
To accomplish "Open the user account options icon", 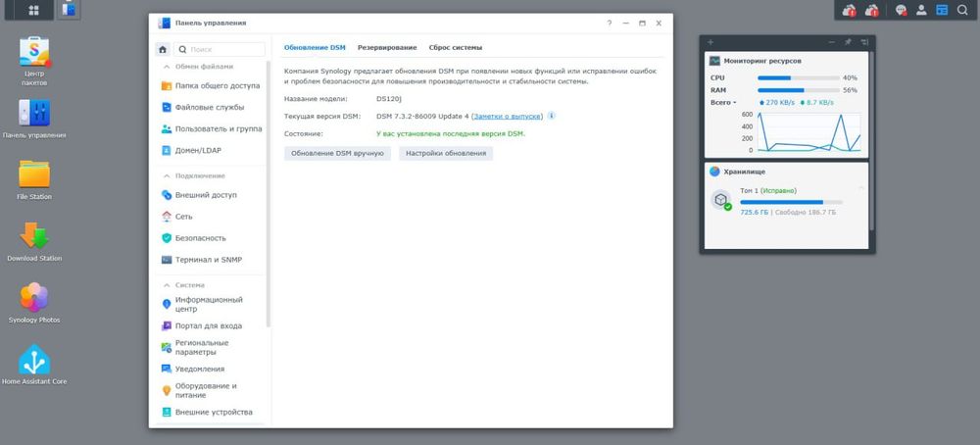I will tap(921, 10).
